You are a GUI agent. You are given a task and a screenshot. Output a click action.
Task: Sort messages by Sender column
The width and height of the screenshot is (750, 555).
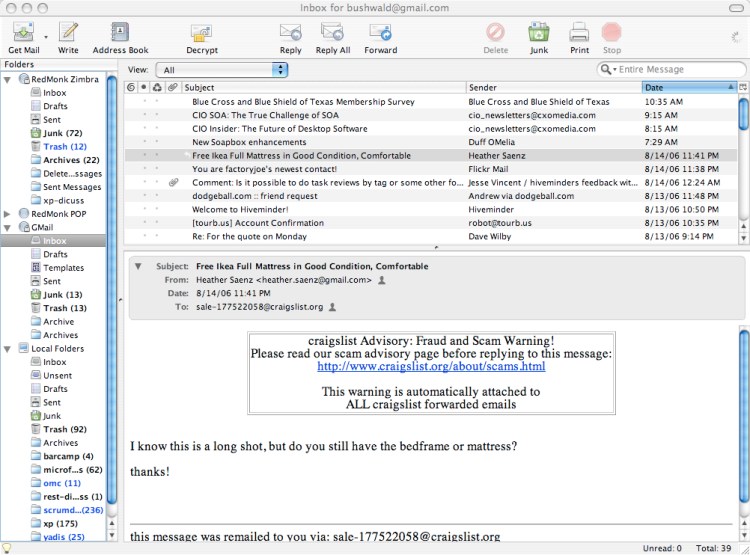coord(553,87)
